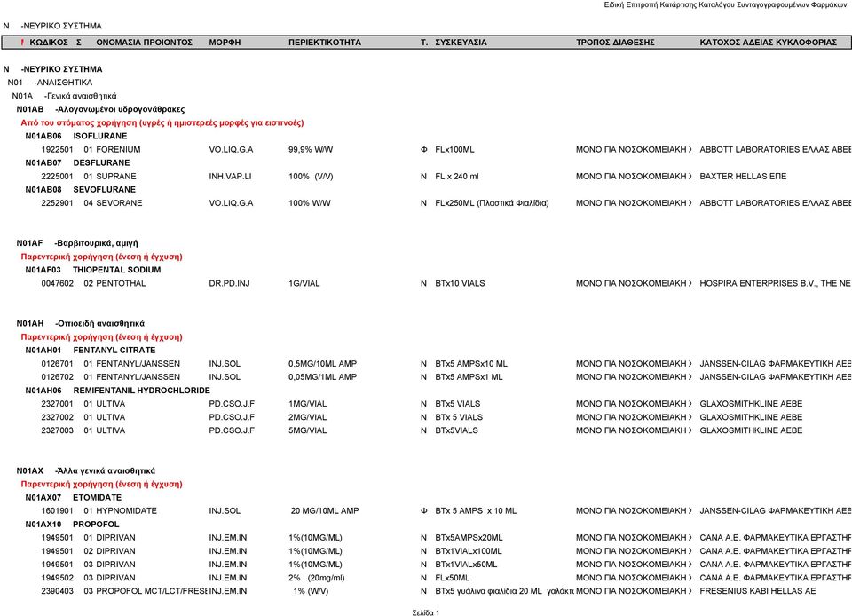Viewport: 852px width, 616px height.
Task: Click FRESENIUS KABI HELLAS AE license holder
Action: [757, 591]
